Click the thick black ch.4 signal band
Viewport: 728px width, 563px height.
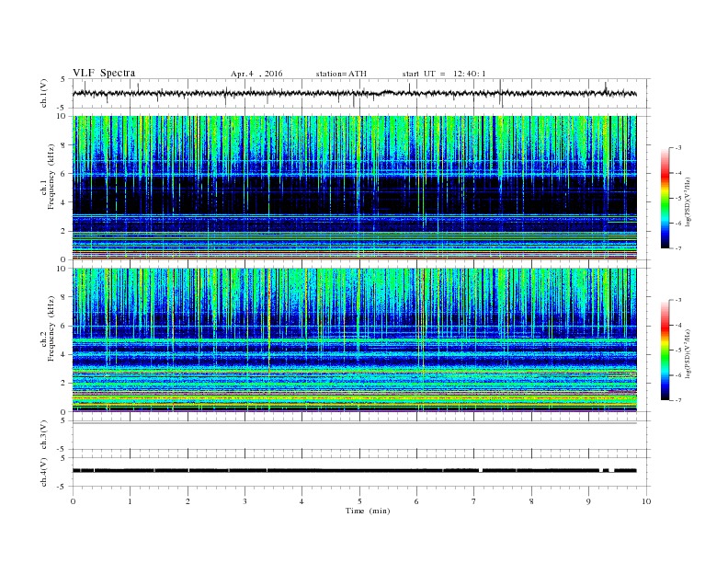(x=354, y=471)
